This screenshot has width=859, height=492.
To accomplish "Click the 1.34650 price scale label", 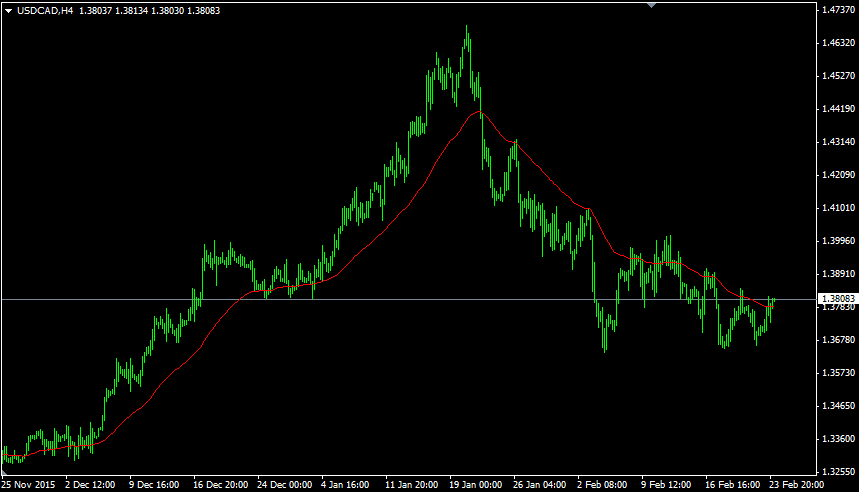I will point(839,406).
